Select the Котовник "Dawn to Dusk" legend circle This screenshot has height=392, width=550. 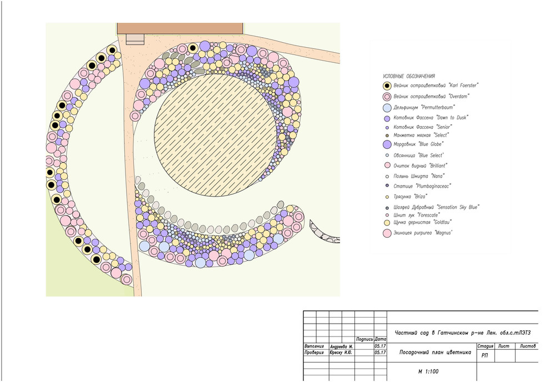point(387,118)
